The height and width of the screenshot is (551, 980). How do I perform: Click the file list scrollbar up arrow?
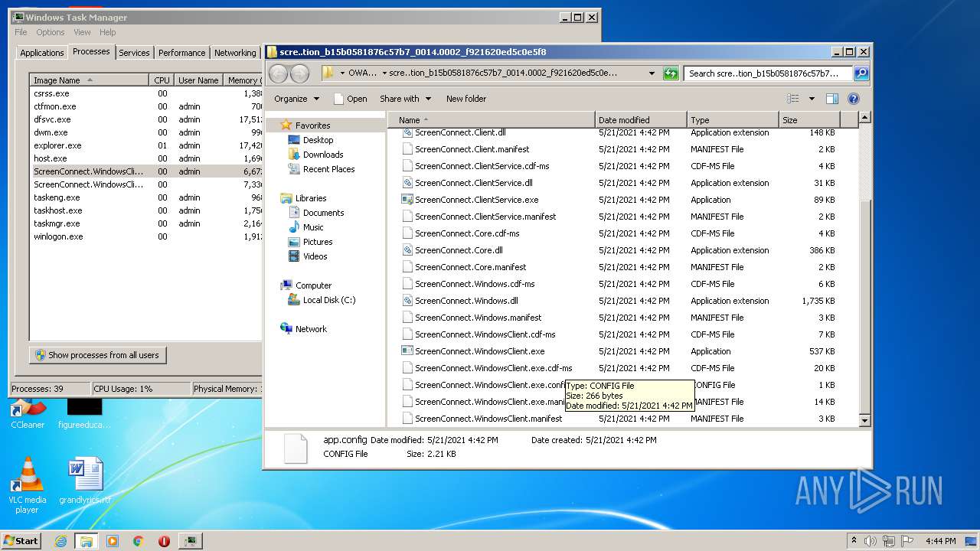(x=864, y=118)
